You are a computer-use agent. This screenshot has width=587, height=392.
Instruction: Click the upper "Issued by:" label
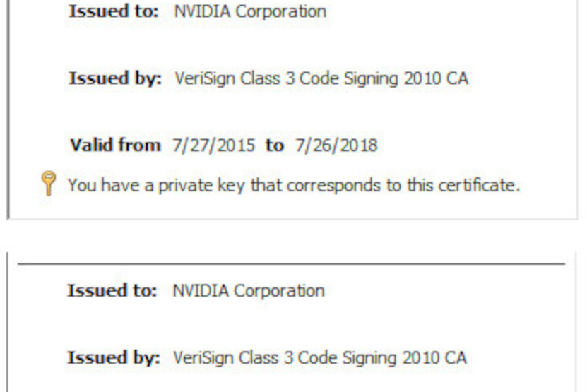115,78
